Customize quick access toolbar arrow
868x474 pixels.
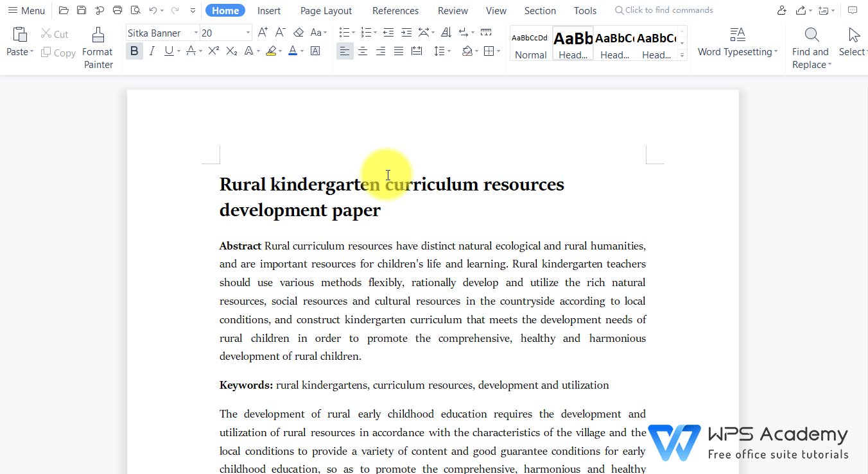(193, 10)
